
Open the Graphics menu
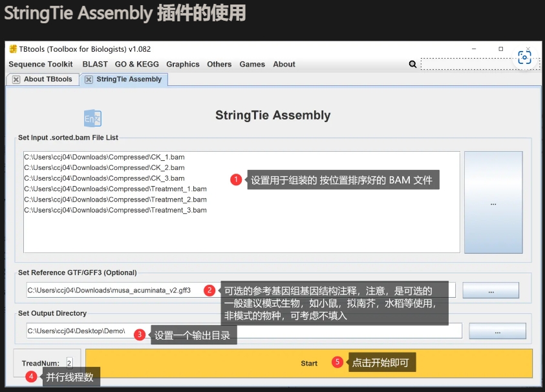182,64
